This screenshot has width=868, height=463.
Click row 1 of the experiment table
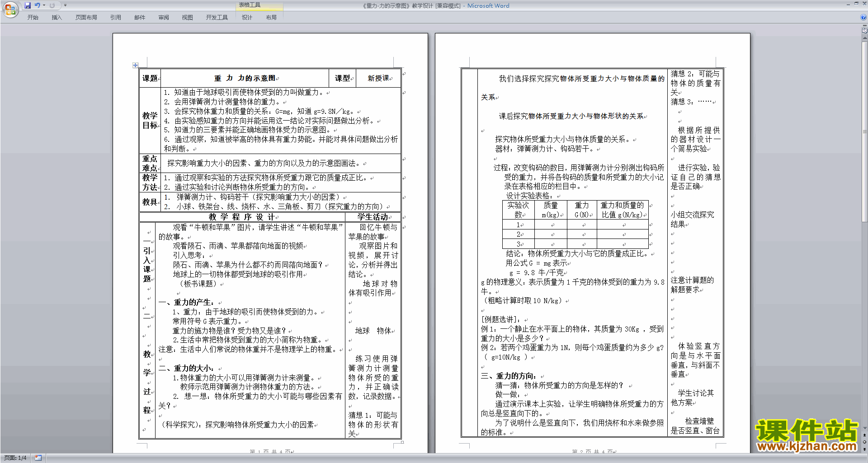pos(576,224)
